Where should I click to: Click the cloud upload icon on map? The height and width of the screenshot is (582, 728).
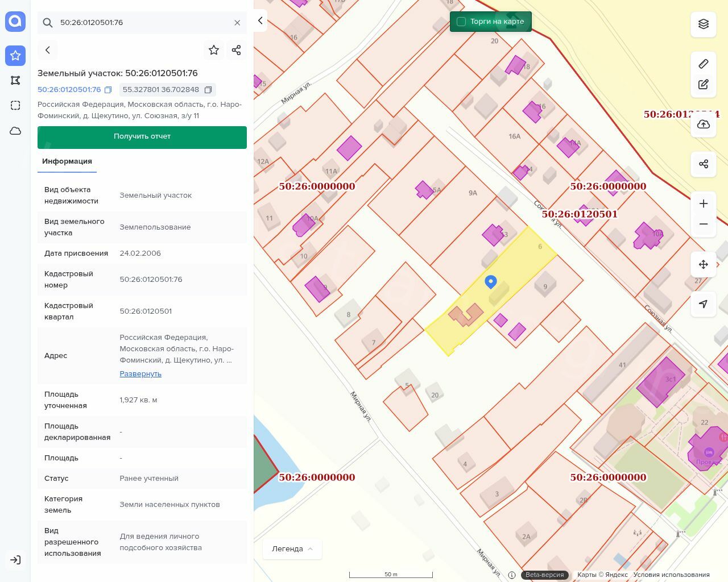[704, 124]
